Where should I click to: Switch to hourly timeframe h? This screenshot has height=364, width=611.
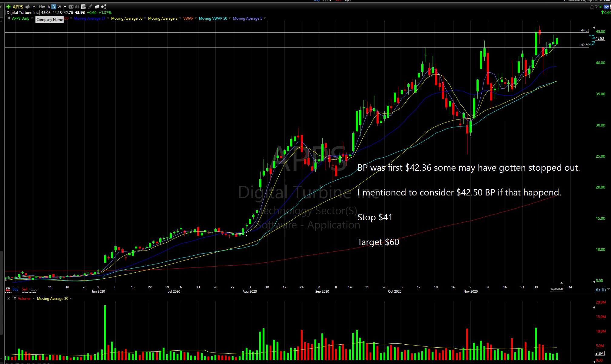click(49, 7)
